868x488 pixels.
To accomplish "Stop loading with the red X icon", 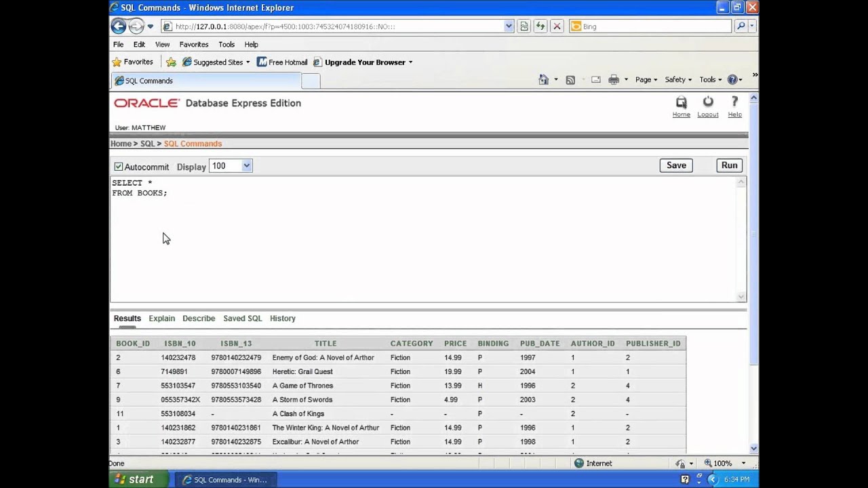I will pyautogui.click(x=557, y=26).
